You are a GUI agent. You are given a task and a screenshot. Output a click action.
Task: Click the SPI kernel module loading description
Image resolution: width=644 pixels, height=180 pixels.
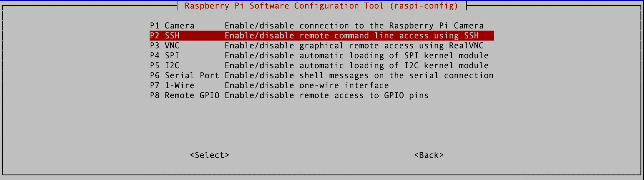pos(357,56)
